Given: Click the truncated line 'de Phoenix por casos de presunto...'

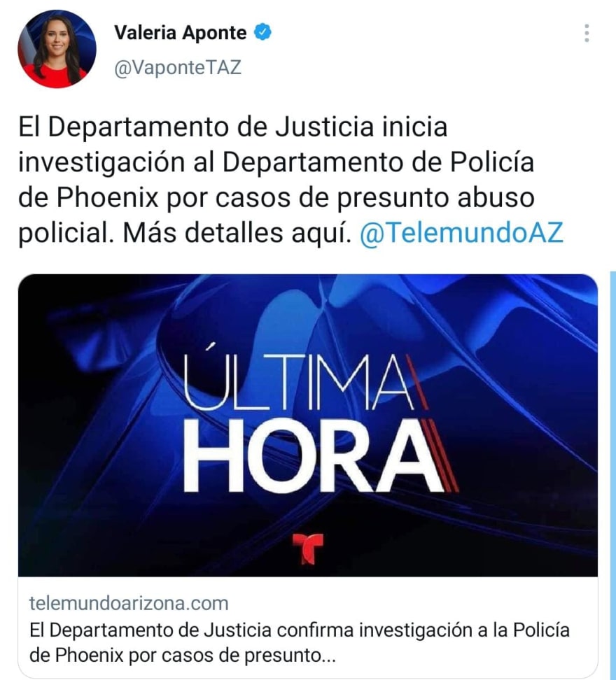Looking at the screenshot, I should point(183,656).
